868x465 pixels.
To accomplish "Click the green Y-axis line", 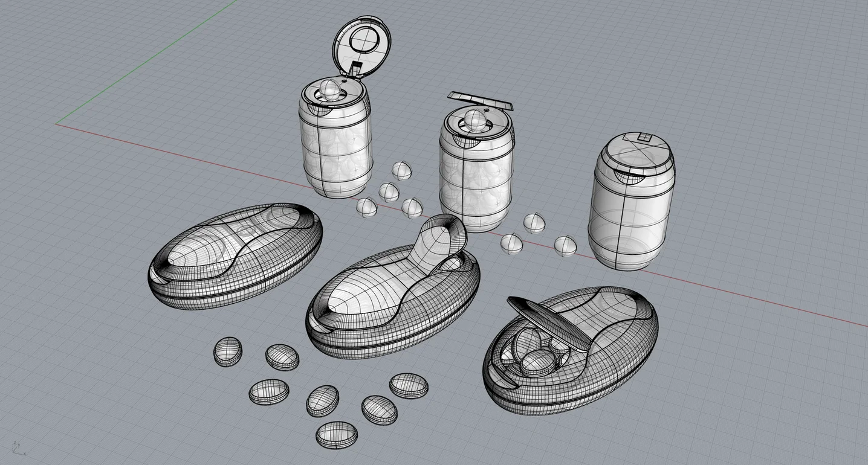I will pyautogui.click(x=145, y=62).
